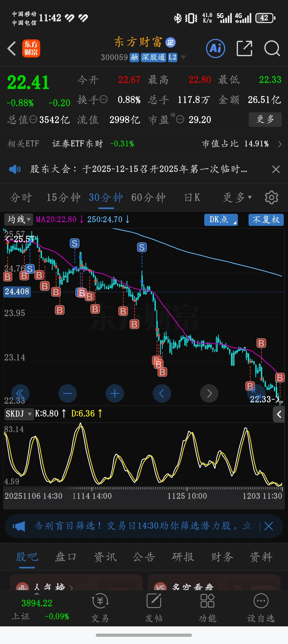Open the 股吧 tab
This screenshot has width=288, height=644.
(27, 557)
